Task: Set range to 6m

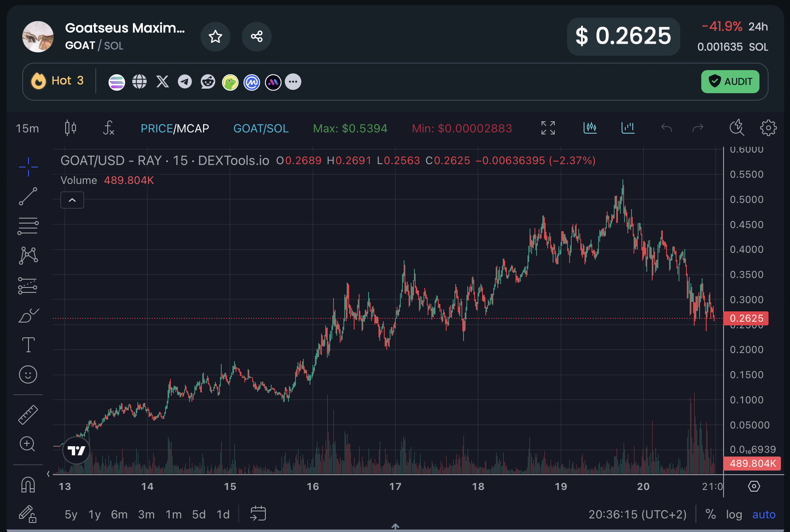Action: click(x=119, y=515)
